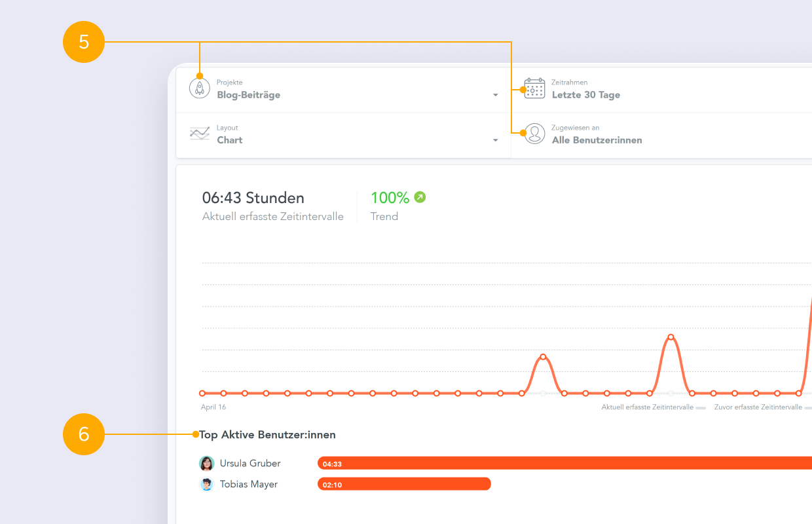Click the first small peak chart point

pyautogui.click(x=543, y=357)
